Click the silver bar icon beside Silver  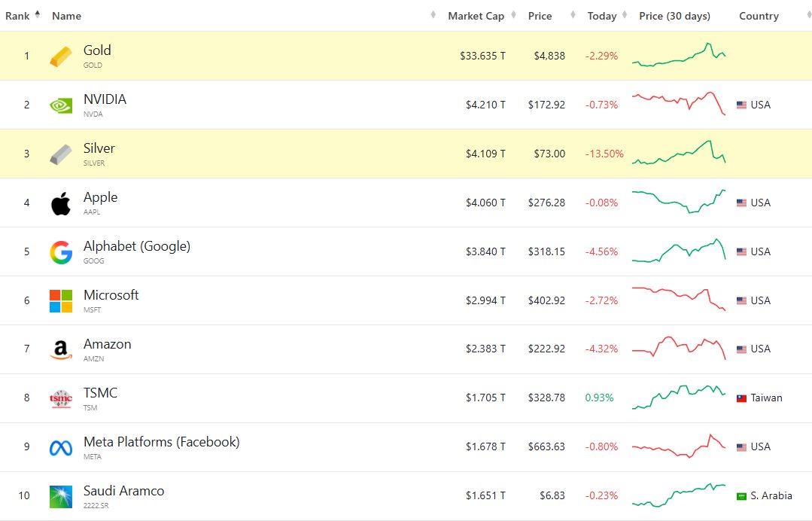60,153
